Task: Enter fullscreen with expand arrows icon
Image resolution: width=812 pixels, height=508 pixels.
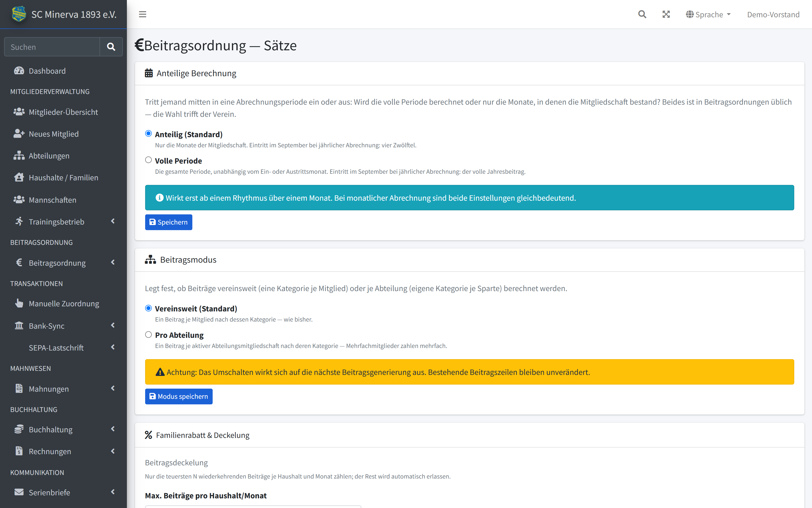Action: click(x=666, y=14)
